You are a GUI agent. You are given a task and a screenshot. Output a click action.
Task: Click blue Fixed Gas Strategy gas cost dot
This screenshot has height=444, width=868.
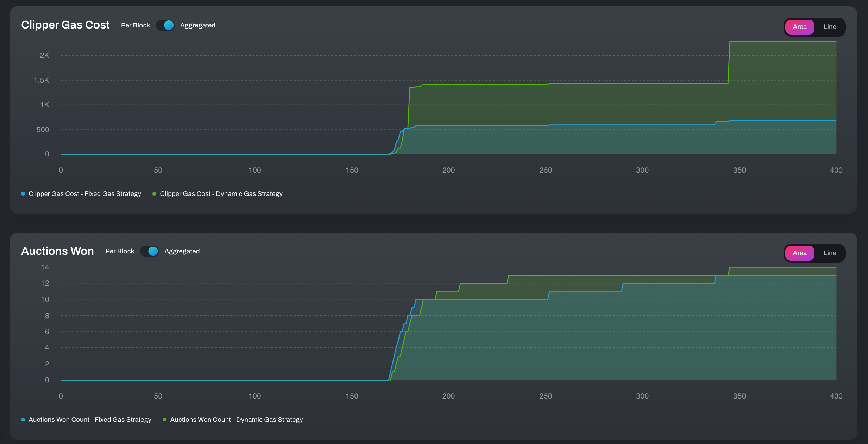coord(23,194)
